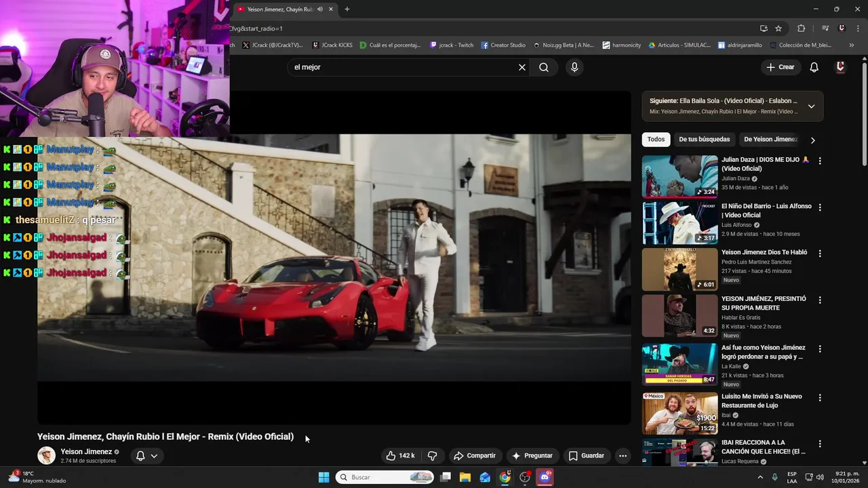Click the YouTube search magnifier button
Viewport: 868px width, 488px height.
(544, 67)
